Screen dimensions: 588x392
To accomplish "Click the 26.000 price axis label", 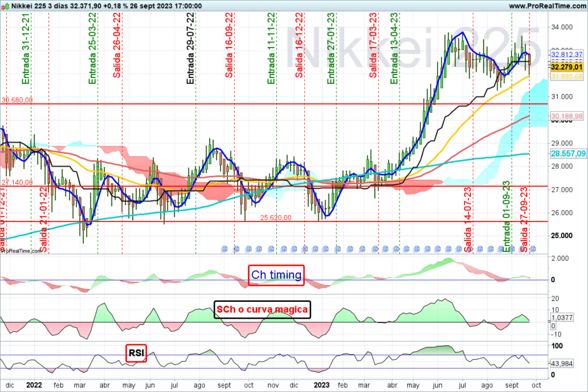I will tap(562, 213).
